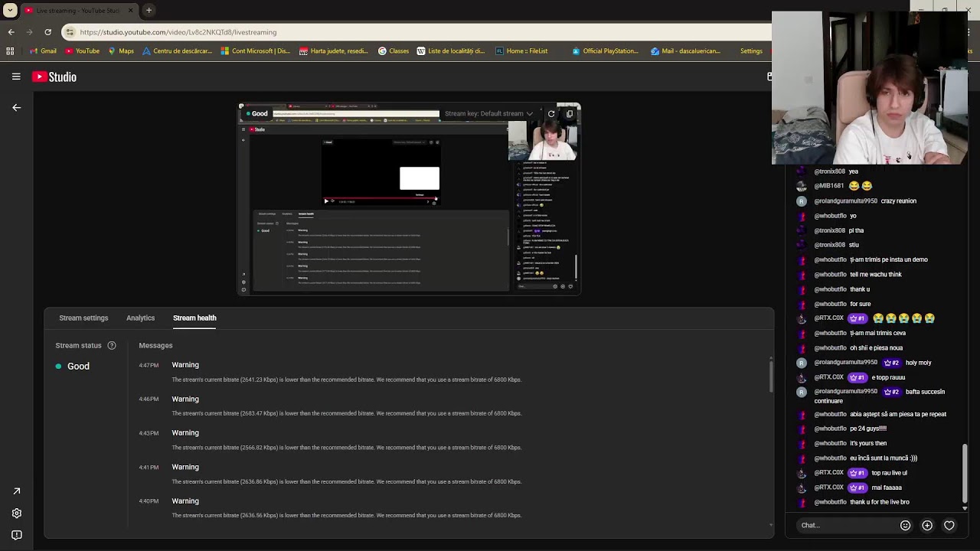Open the Maps bookmark
This screenshot has height=551, width=980.
coord(121,51)
